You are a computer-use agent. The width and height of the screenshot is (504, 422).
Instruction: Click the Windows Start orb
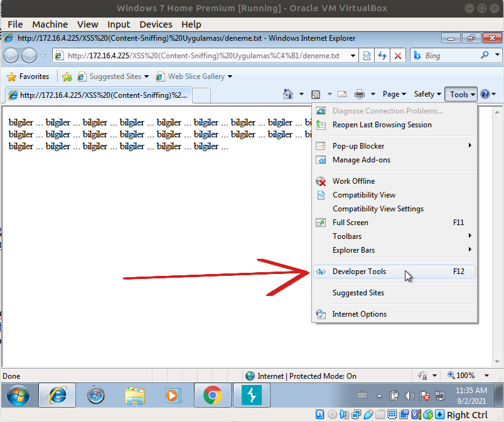coord(18,395)
